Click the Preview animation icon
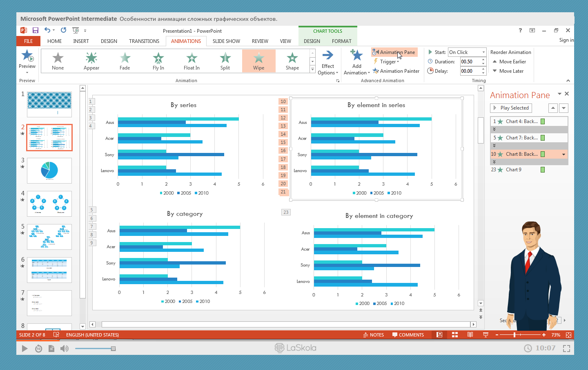Viewport: 588px width, 370px height. point(27,56)
